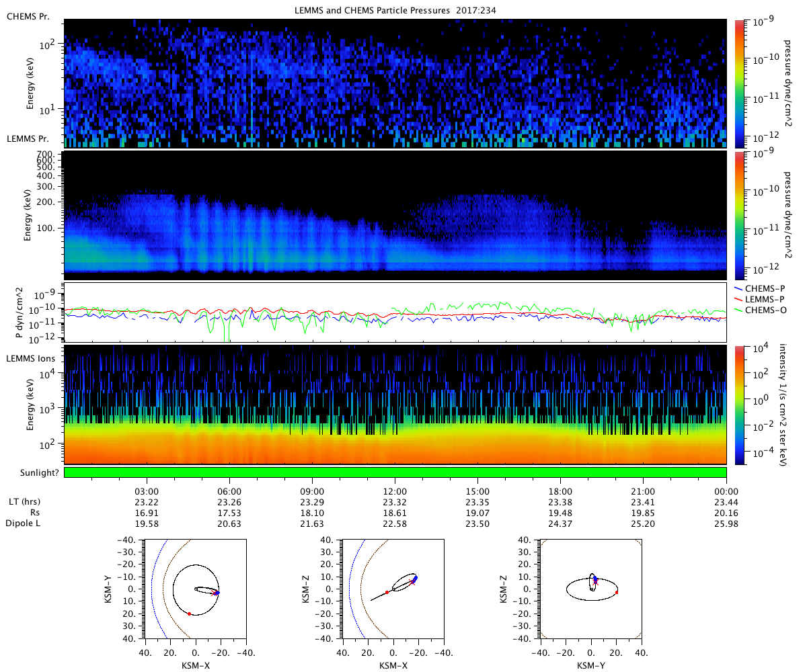This screenshot has height=672, width=807.
Task: Click the 18:00 time tick label
Action: (561, 491)
